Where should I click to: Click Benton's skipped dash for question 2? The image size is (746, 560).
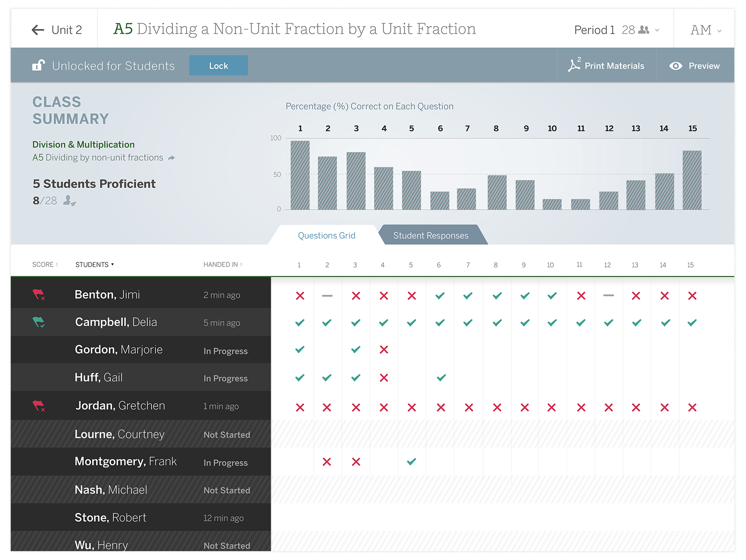(x=327, y=295)
